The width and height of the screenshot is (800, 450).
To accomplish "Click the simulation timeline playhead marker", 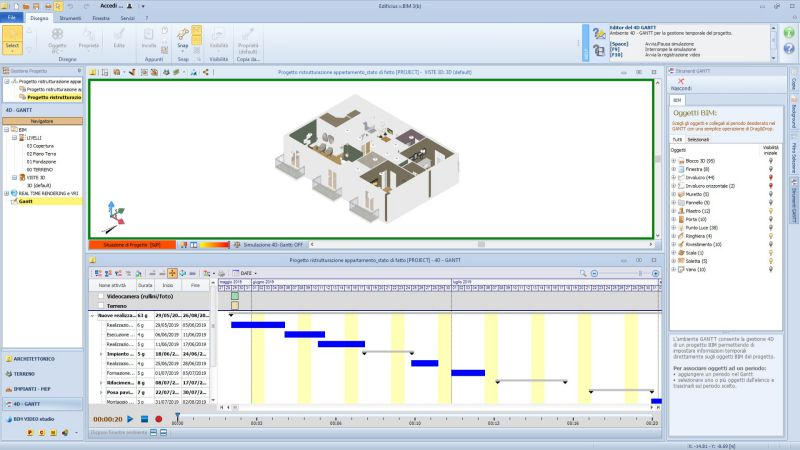I will coord(177,417).
